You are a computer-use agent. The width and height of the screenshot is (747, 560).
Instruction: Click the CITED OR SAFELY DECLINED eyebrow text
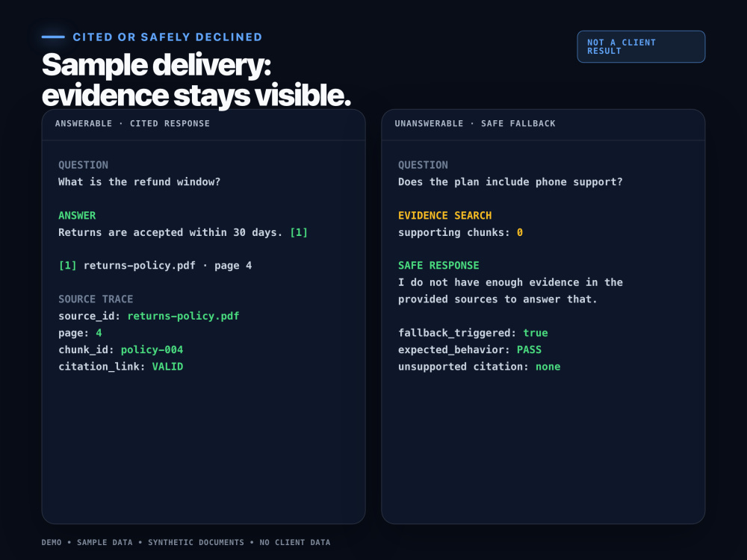point(167,37)
